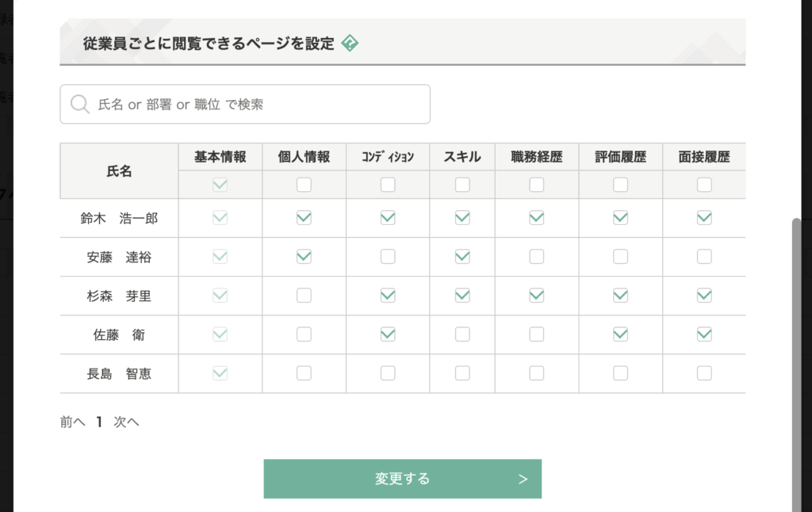Check 個人情報 for 佐藤 衛
This screenshot has height=512, width=812.
(304, 334)
